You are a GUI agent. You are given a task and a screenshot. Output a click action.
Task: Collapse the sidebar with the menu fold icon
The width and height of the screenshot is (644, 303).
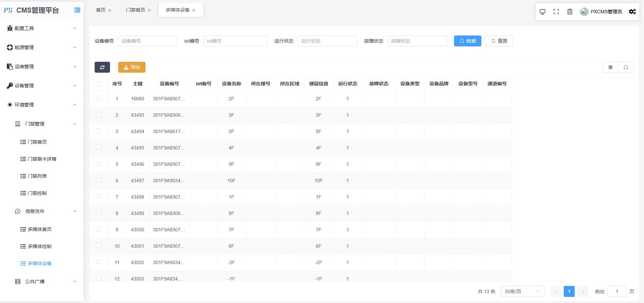pos(77,10)
